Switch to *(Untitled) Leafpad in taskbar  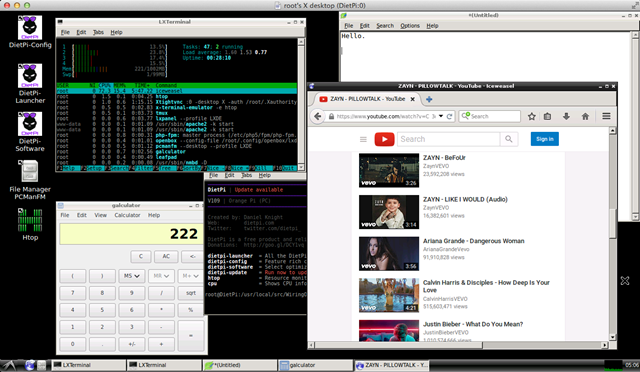pos(240,365)
